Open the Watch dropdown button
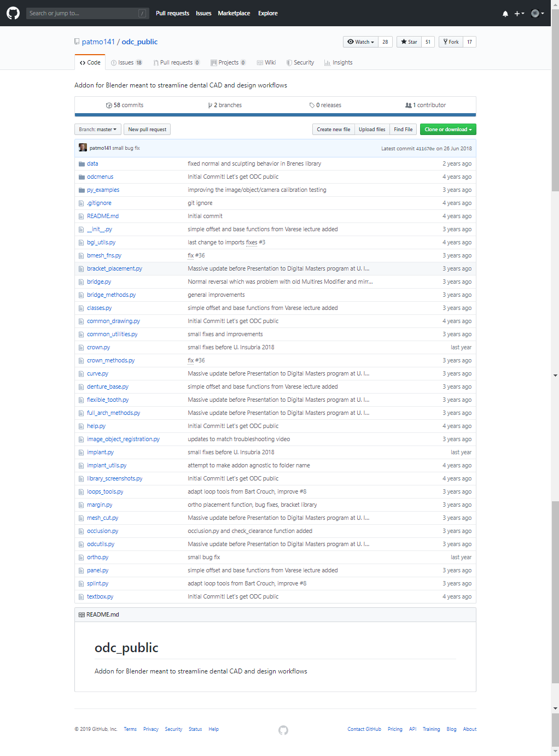Viewport: 559px width, 756px height. tap(360, 42)
